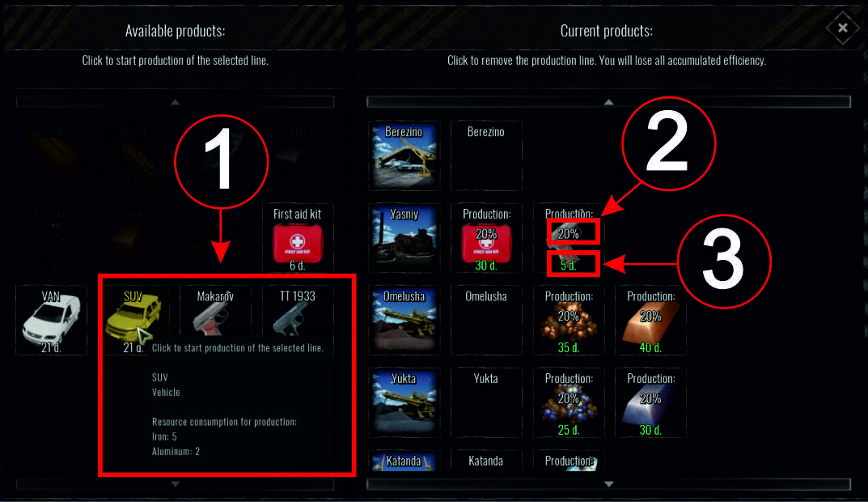
Task: Open the Berezino location thumbnail
Action: [x=404, y=155]
